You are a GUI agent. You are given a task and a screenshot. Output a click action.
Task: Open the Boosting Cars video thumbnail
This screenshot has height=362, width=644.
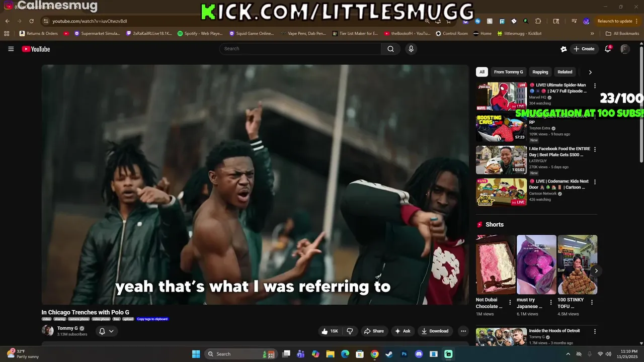[x=501, y=128]
